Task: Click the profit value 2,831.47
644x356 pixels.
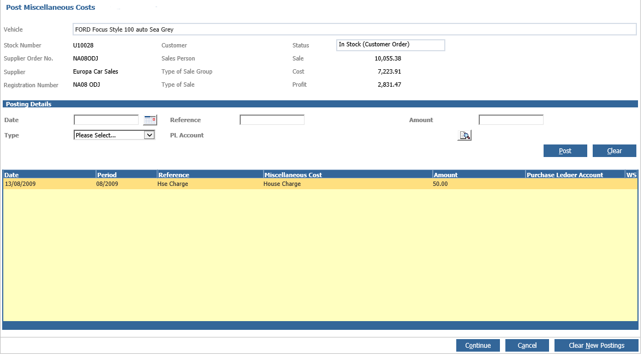Action: point(389,85)
